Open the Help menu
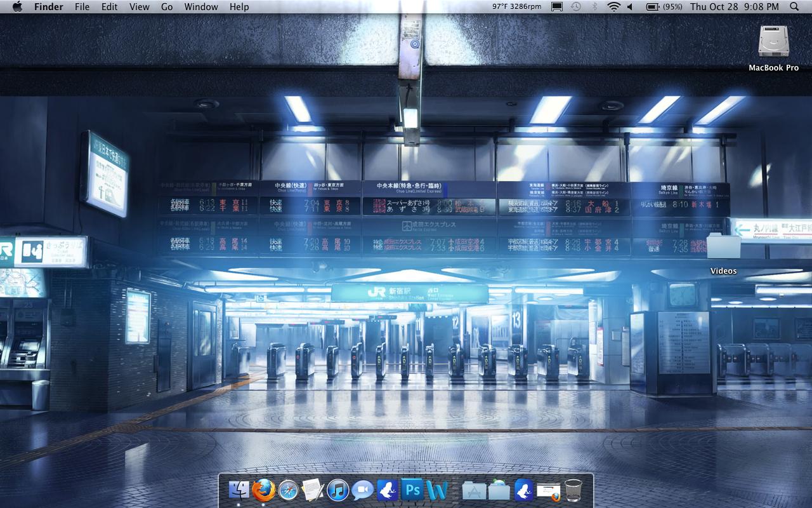Image resolution: width=812 pixels, height=508 pixels. (239, 6)
